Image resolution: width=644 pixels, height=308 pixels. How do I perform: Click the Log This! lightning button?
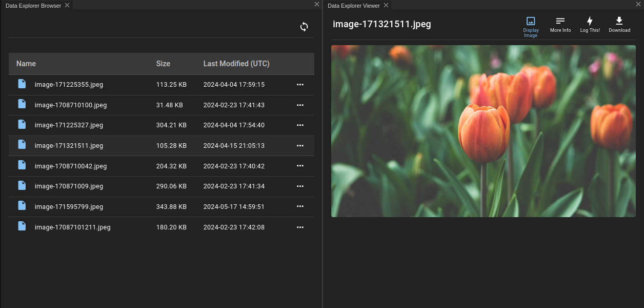[590, 25]
